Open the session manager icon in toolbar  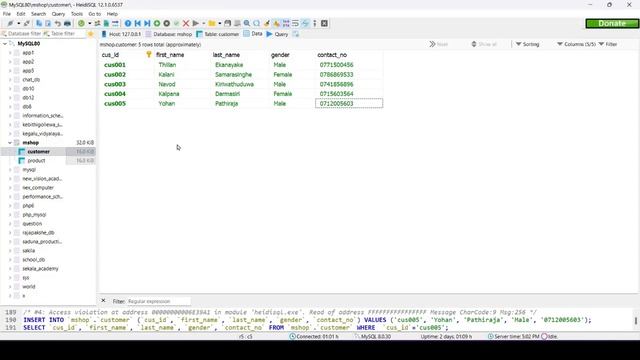tap(10, 23)
